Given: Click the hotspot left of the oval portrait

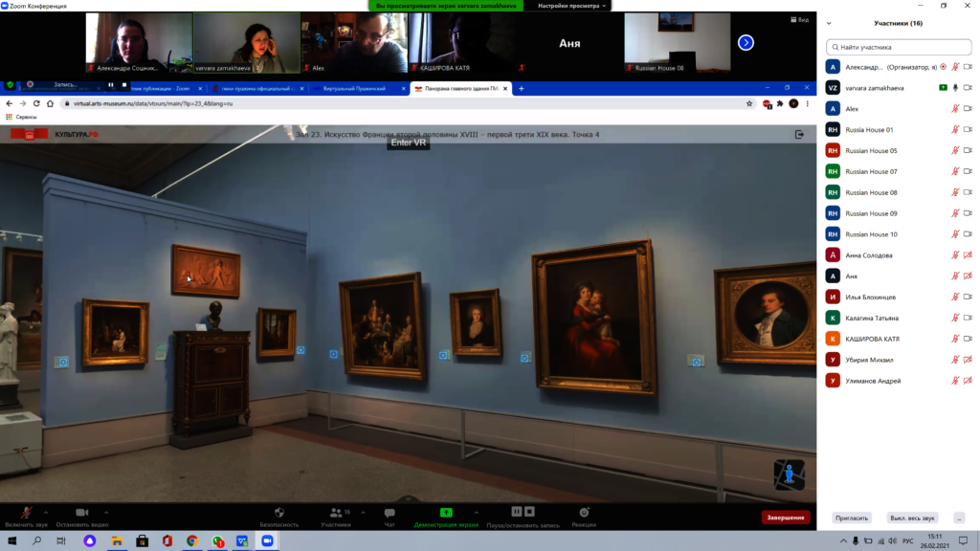Looking at the screenshot, I should pos(697,361).
